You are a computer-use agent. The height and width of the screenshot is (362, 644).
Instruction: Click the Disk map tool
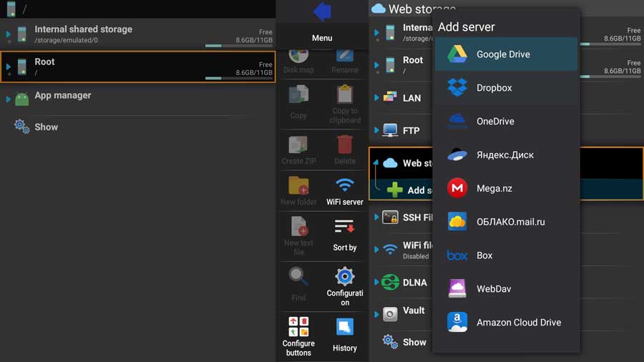(x=298, y=61)
